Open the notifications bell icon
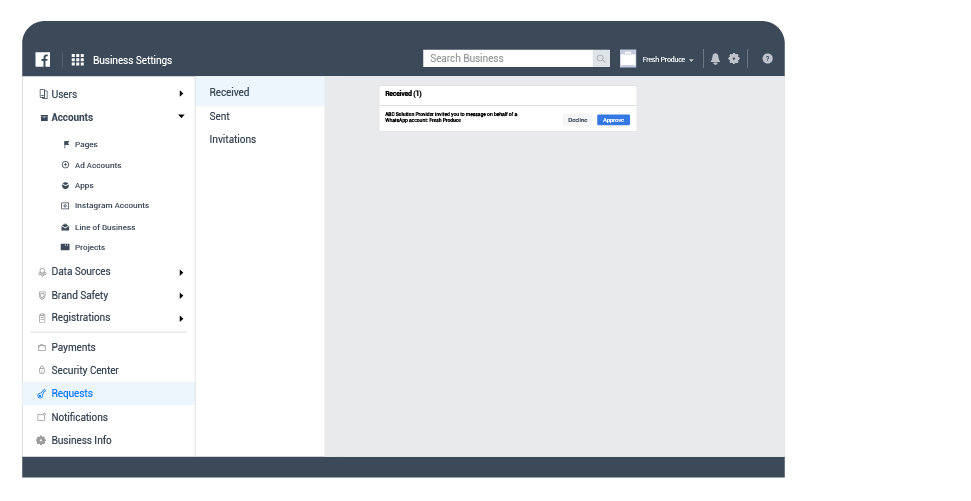The image size is (971, 501). click(715, 59)
